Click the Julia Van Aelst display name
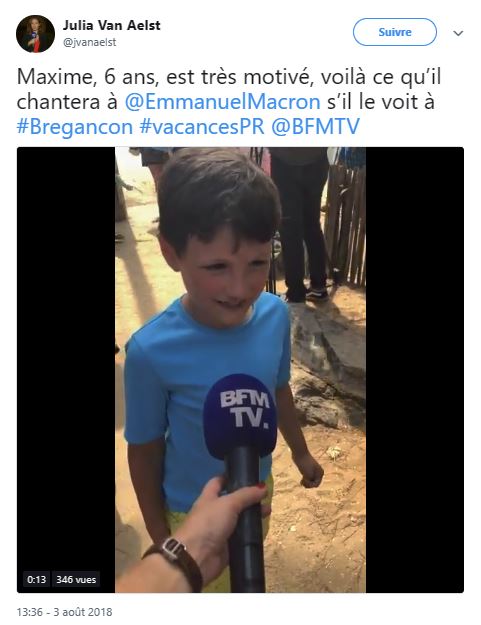The width and height of the screenshot is (481, 625). tap(111, 26)
